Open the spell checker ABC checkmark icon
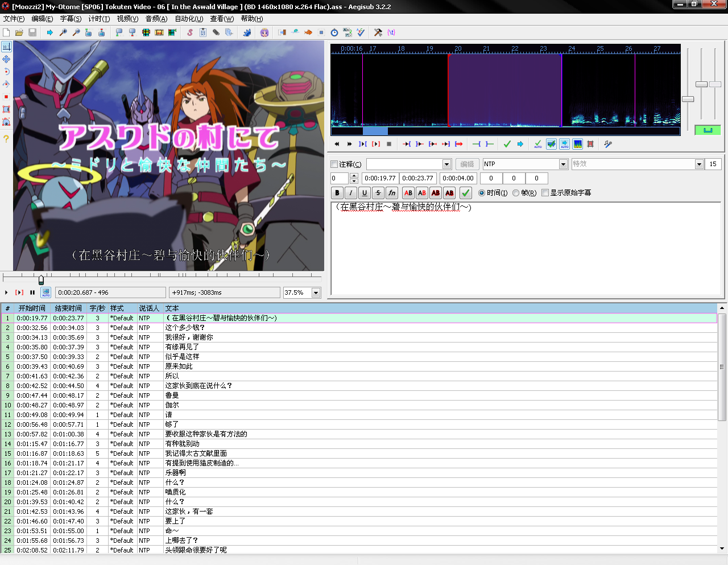728x565 pixels. [360, 32]
